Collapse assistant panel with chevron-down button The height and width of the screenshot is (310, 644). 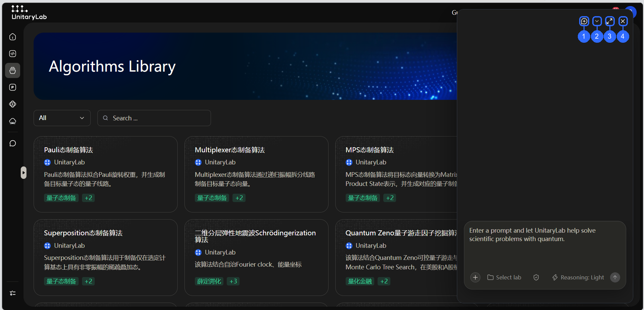(597, 21)
